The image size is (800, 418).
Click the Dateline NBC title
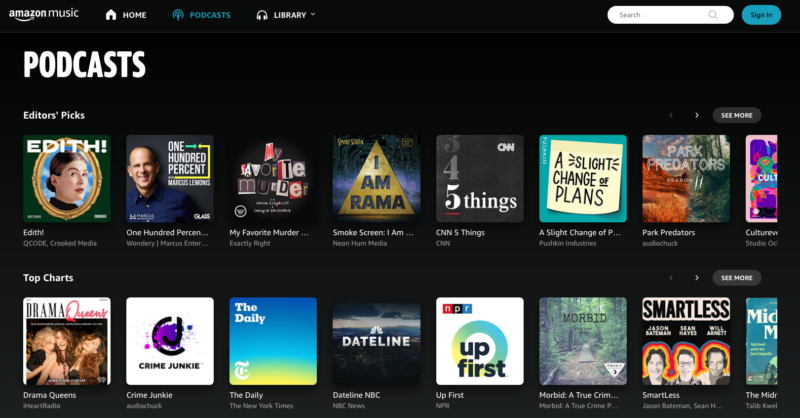point(356,395)
